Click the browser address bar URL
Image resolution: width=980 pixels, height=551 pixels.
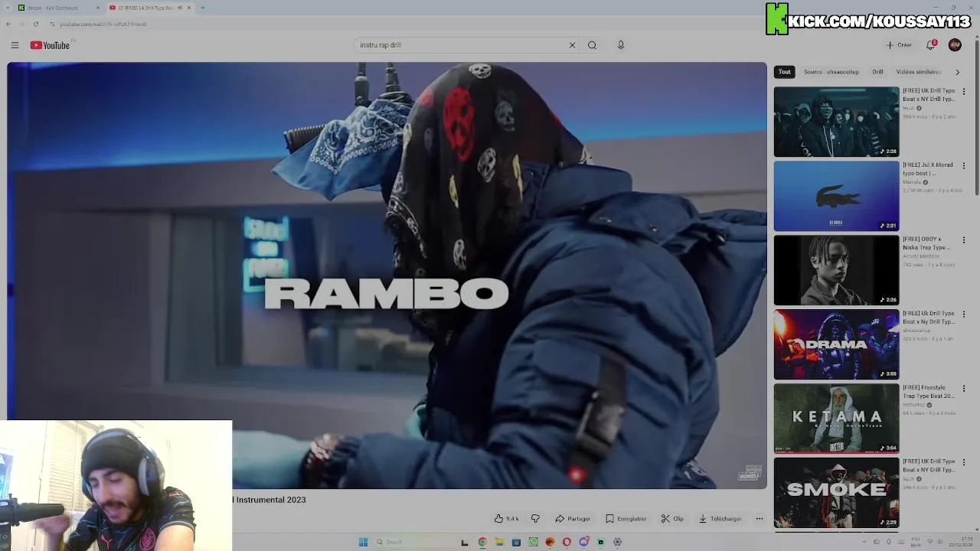(103, 24)
